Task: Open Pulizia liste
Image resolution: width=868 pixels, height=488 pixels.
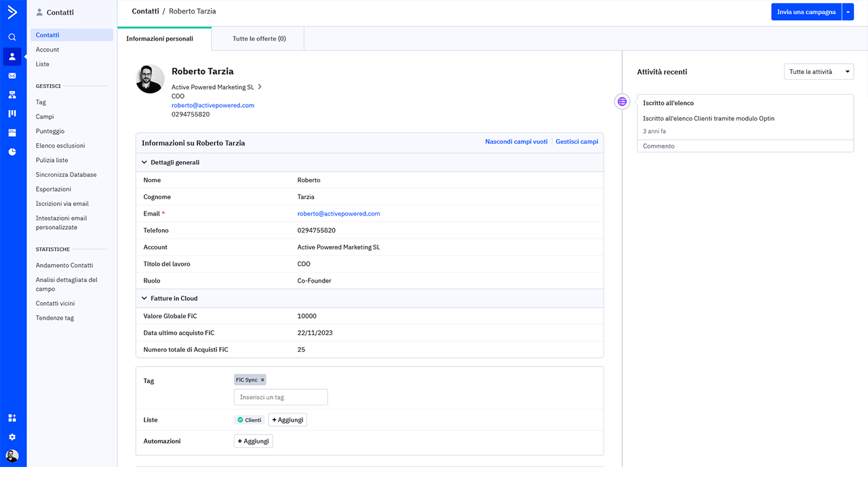Action: (52, 160)
